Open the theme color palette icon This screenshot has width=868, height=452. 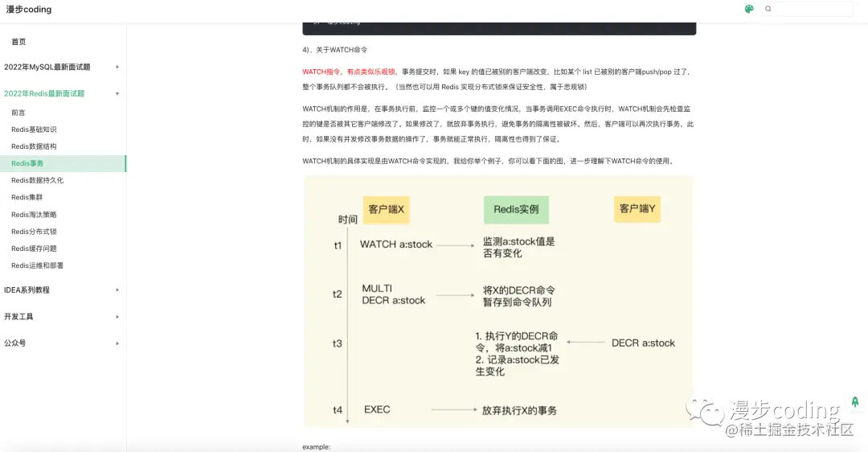click(749, 9)
